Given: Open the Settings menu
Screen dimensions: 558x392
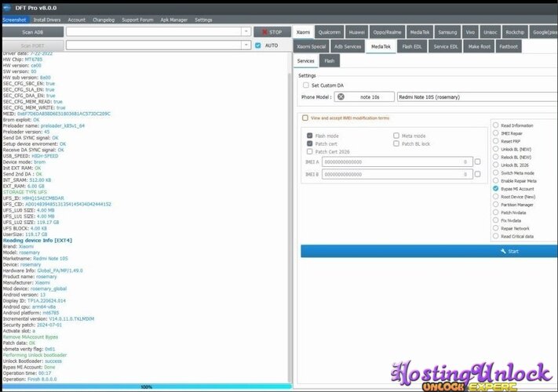Looking at the screenshot, I should coord(203,20).
